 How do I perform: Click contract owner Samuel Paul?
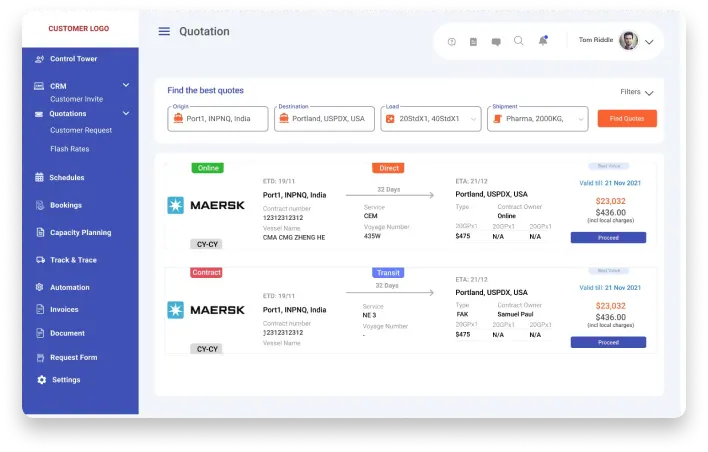coord(515,314)
